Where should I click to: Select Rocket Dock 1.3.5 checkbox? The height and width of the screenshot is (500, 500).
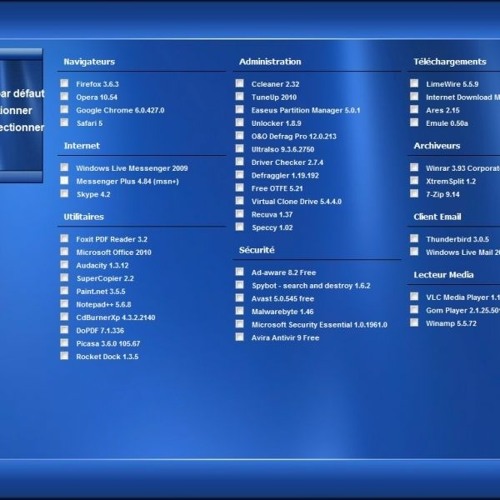pos(64,356)
